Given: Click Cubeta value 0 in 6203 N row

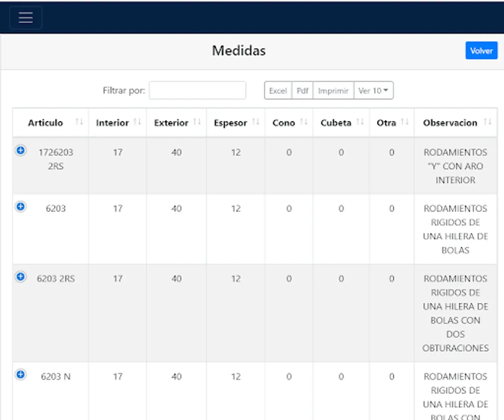Looking at the screenshot, I should tap(341, 376).
